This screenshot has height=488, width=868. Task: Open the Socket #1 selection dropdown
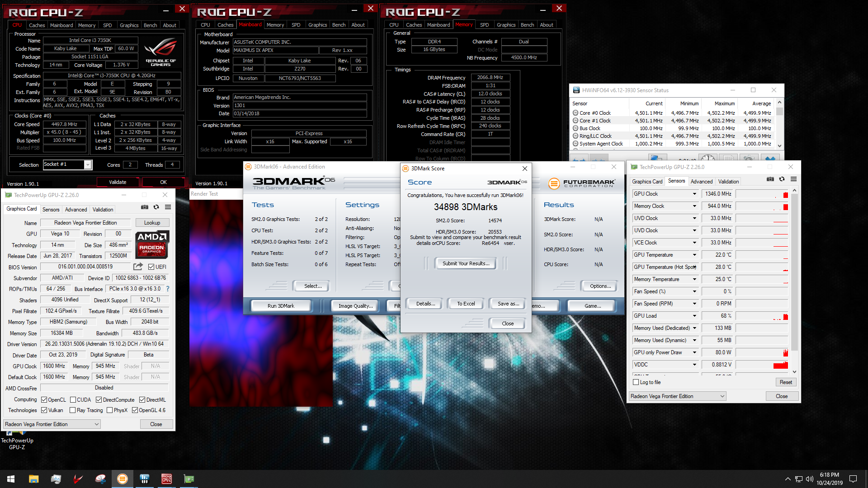tap(88, 165)
